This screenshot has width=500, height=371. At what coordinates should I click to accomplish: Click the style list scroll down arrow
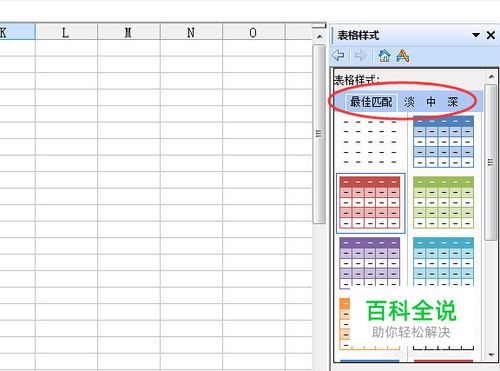(x=491, y=355)
